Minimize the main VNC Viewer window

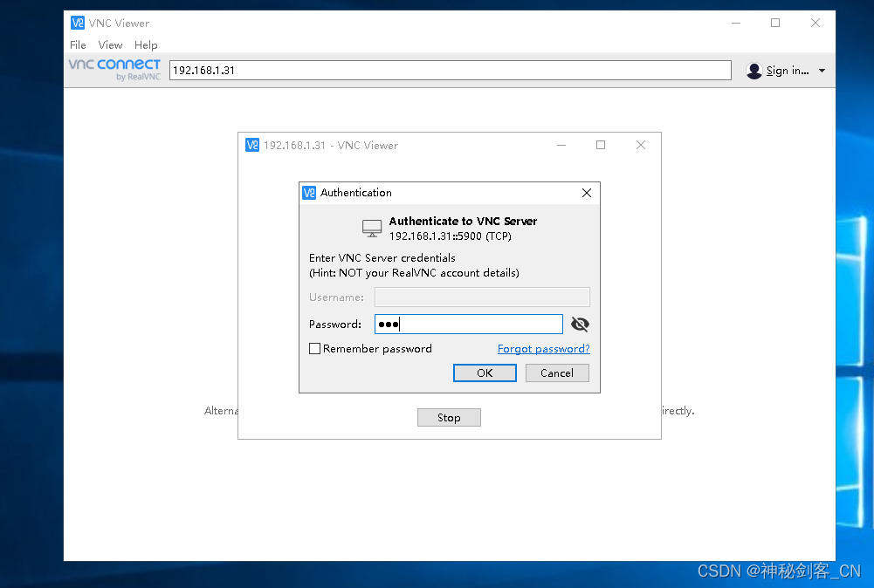pyautogui.click(x=736, y=23)
